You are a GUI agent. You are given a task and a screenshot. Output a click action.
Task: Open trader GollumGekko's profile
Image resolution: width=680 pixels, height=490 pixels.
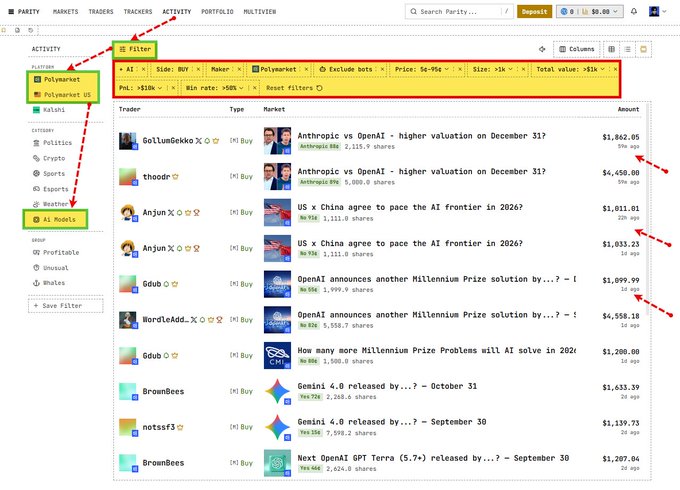[168, 140]
